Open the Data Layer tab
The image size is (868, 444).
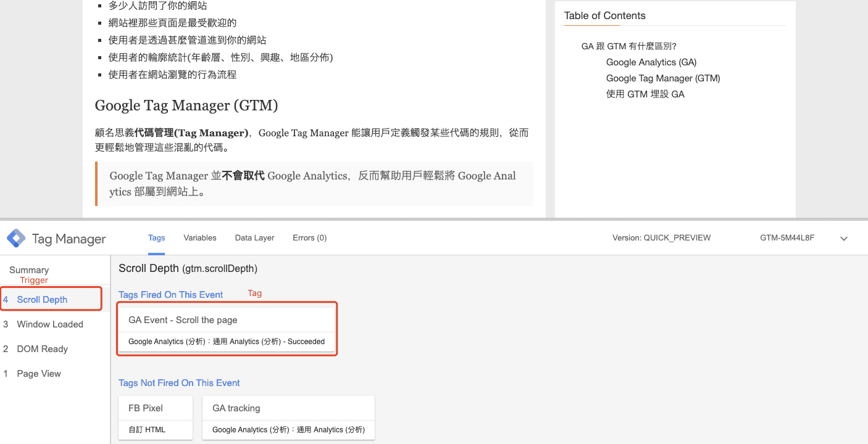point(254,237)
